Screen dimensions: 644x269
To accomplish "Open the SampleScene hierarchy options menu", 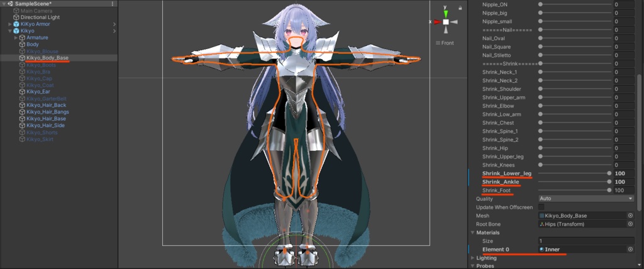I will point(113,4).
